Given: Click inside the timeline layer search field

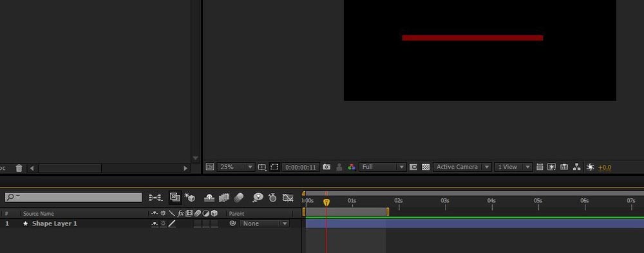Looking at the screenshot, I should pyautogui.click(x=73, y=197).
